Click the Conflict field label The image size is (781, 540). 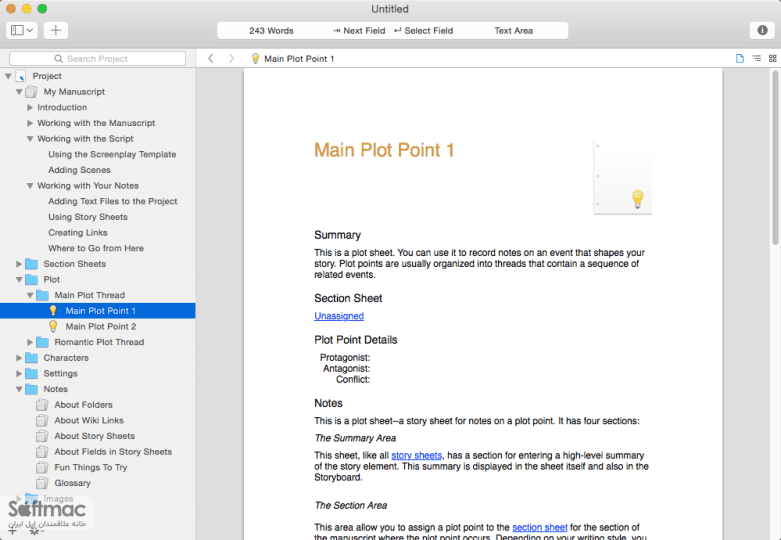pos(353,380)
